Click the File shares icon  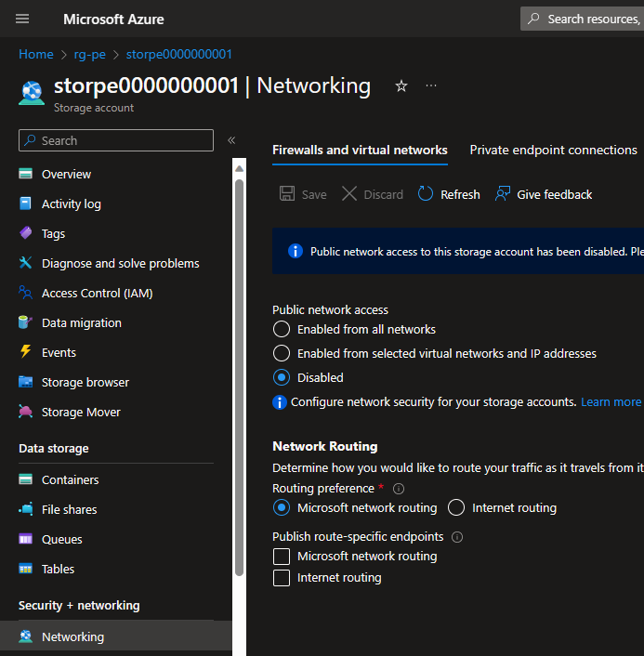click(25, 509)
